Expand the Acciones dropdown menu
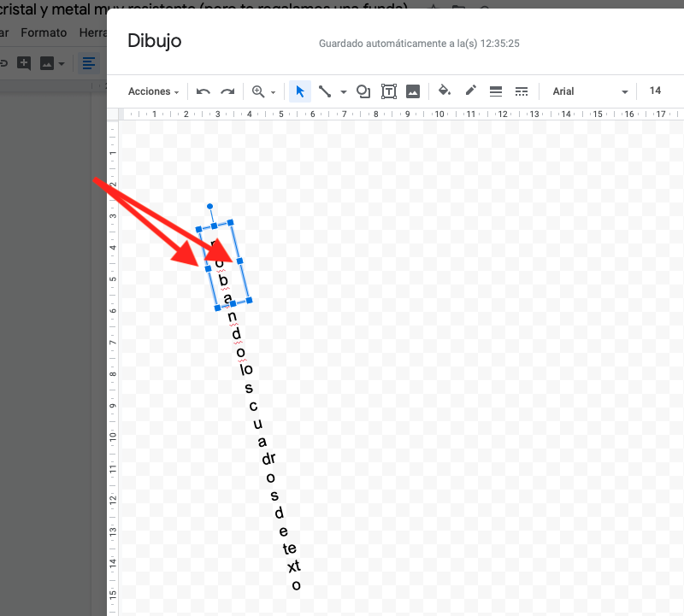 pos(153,91)
